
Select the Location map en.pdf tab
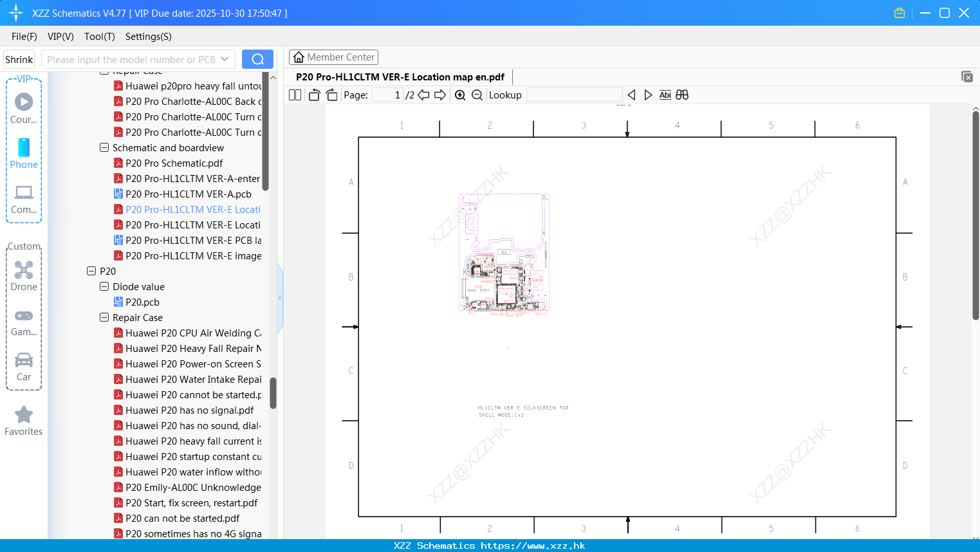point(400,77)
